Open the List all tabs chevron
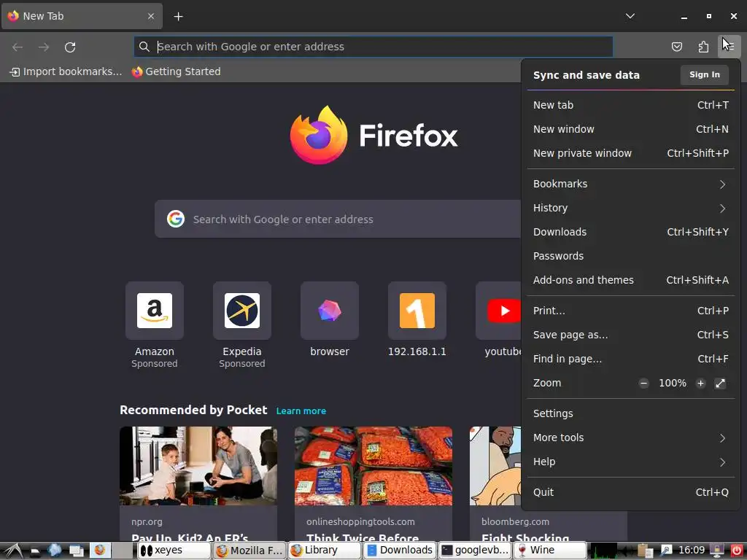 pyautogui.click(x=630, y=16)
